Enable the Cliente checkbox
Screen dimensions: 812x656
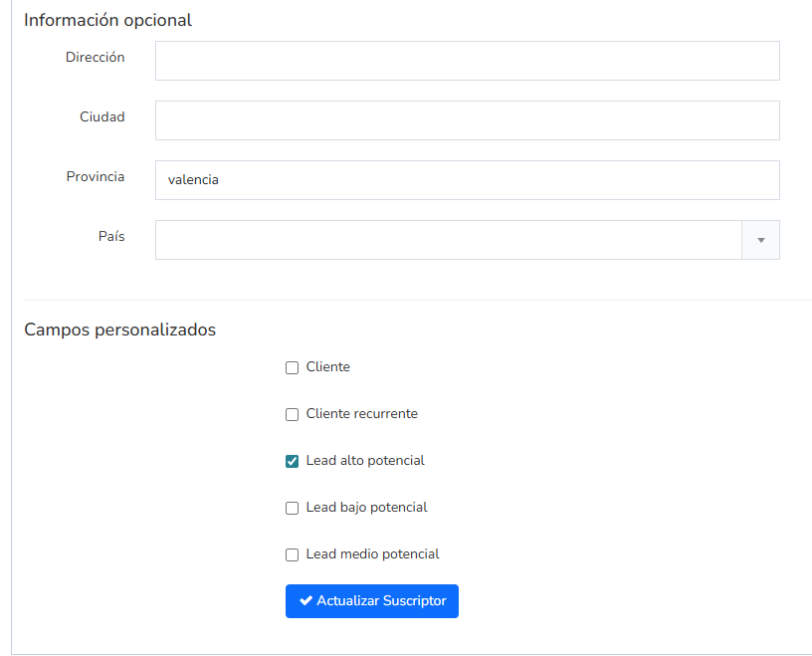[292, 367]
